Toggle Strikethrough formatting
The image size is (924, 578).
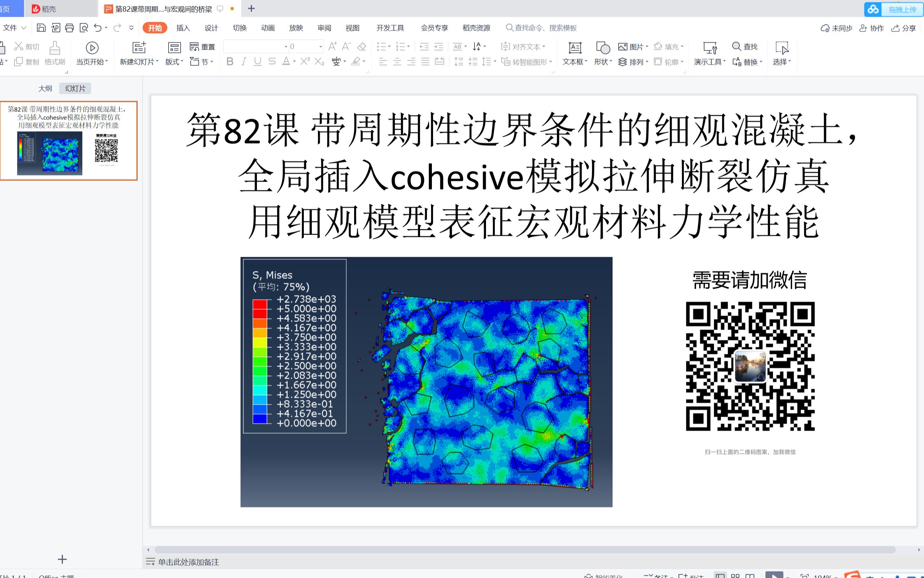272,61
